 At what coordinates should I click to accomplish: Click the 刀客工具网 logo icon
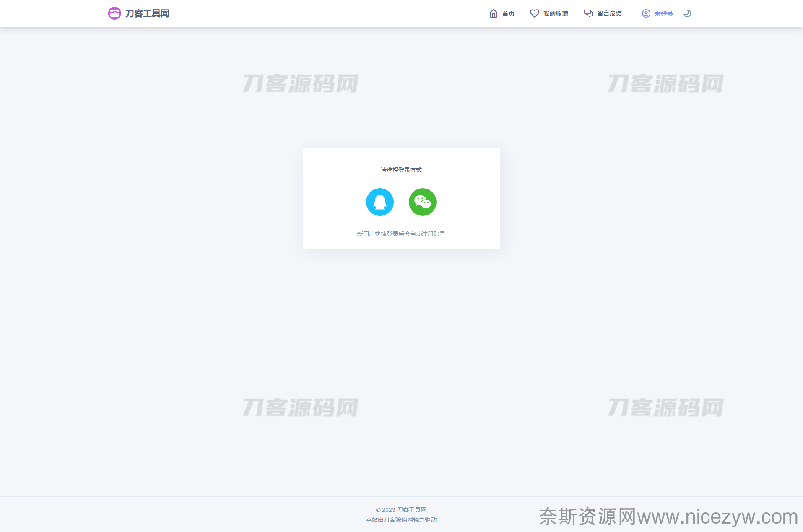click(x=114, y=13)
